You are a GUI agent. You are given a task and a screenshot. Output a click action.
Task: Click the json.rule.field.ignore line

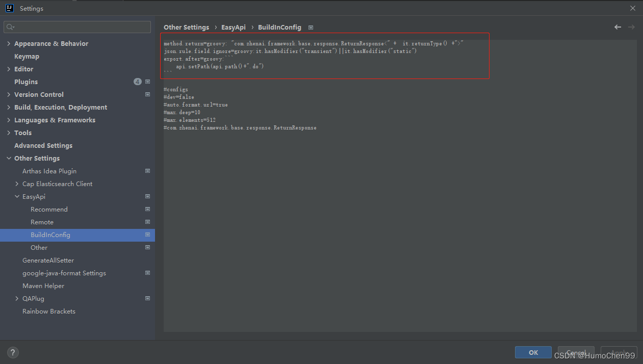pyautogui.click(x=290, y=51)
